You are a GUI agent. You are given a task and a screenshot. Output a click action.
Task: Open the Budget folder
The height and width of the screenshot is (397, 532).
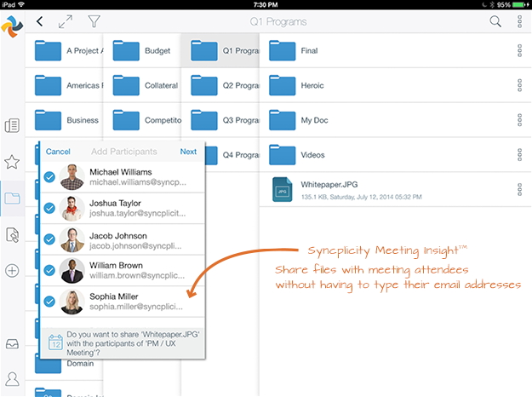coord(142,50)
